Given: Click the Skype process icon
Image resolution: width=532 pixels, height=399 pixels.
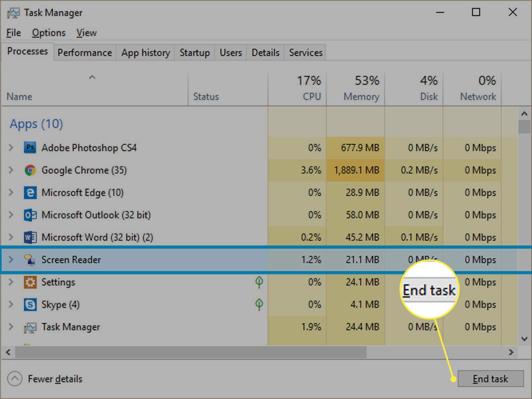Looking at the screenshot, I should pyautogui.click(x=30, y=305).
